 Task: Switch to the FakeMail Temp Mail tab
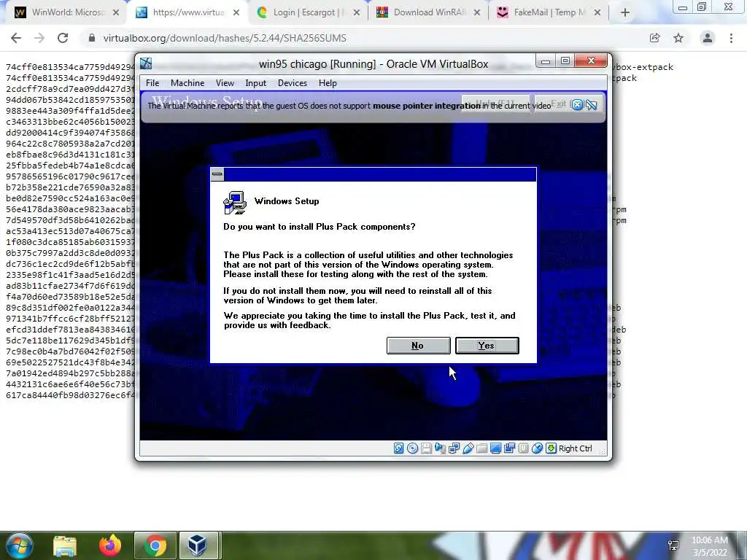(549, 12)
